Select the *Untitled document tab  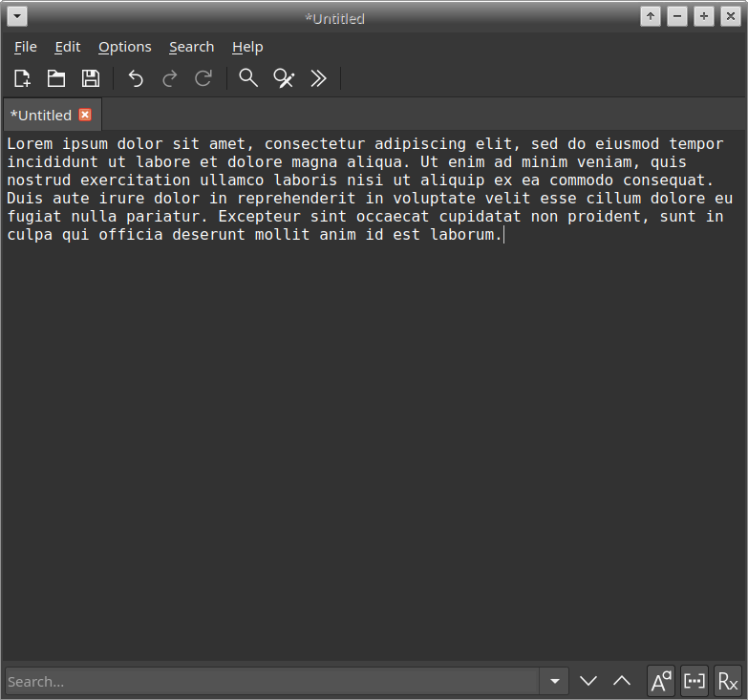52,115
